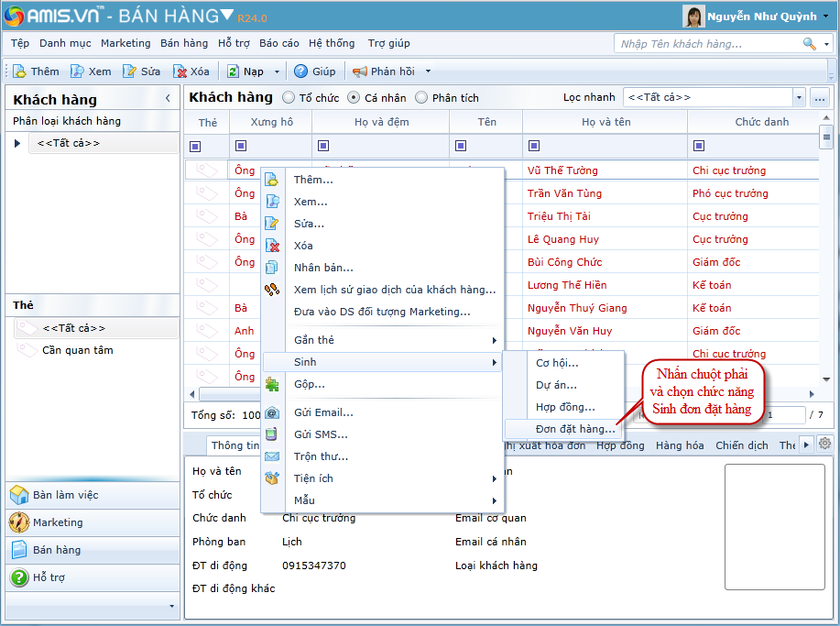Viewport: 840px width, 626px height.
Task: Click the Xem toolbar icon
Action: tap(78, 71)
